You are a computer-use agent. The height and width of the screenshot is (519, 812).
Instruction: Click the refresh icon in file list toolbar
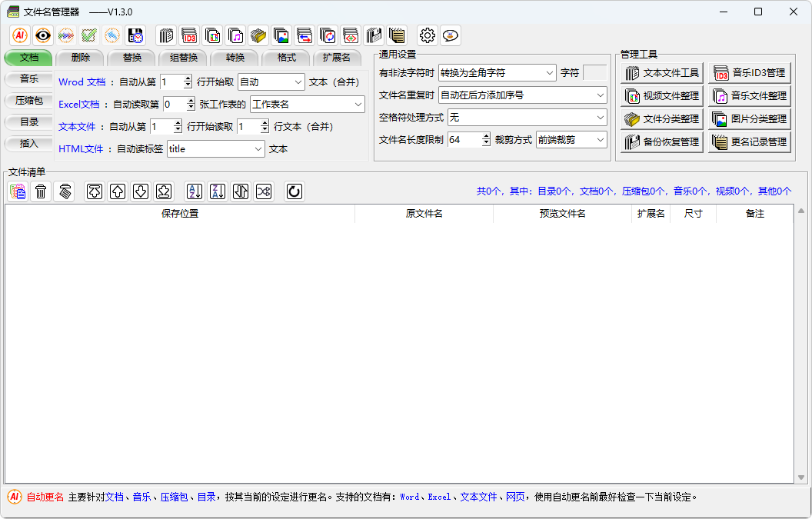point(294,191)
